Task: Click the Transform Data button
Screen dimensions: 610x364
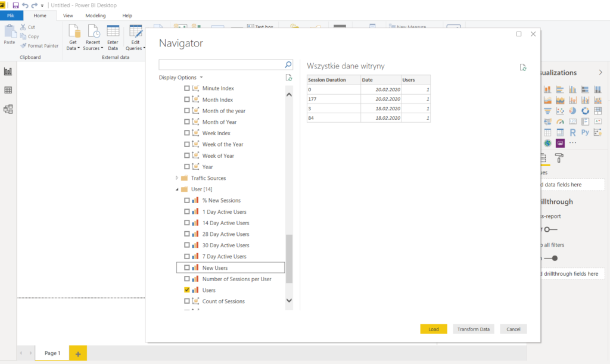Action: (x=474, y=329)
